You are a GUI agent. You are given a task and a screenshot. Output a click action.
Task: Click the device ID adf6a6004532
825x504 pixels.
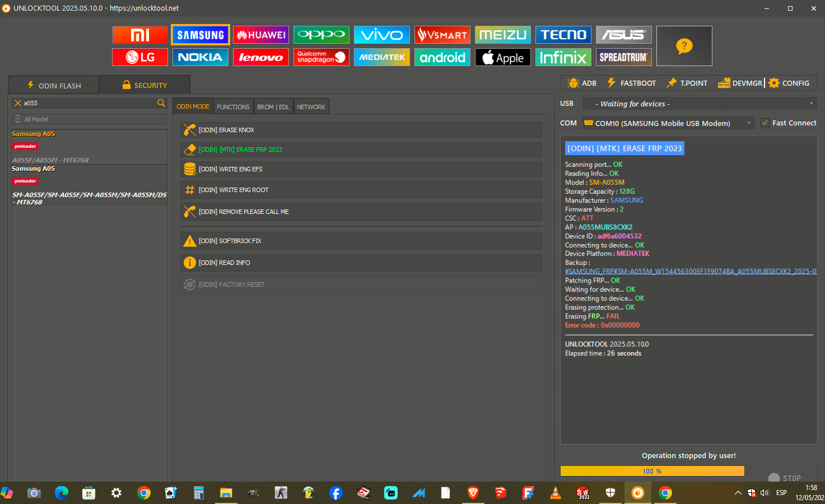619,236
